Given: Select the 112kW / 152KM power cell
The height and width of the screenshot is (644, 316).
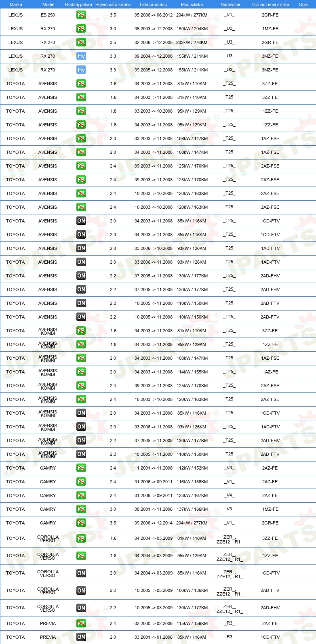Looking at the screenshot, I should point(192,468).
